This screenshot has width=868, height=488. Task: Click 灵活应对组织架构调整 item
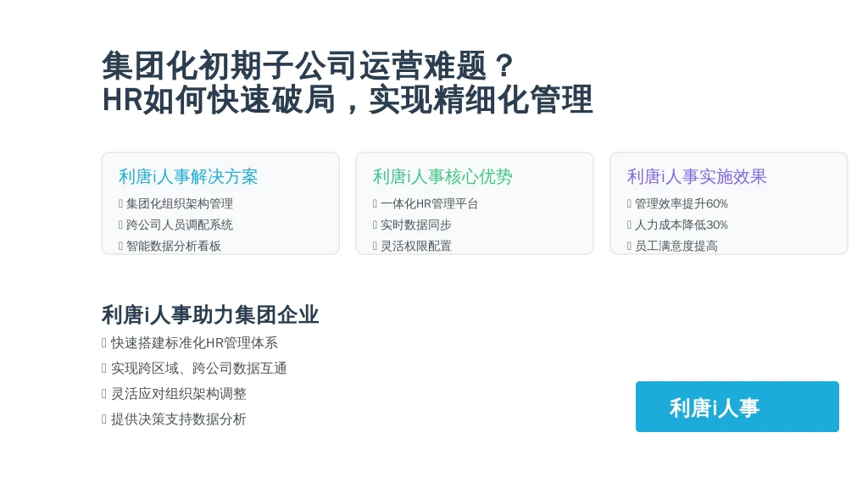[x=178, y=394]
